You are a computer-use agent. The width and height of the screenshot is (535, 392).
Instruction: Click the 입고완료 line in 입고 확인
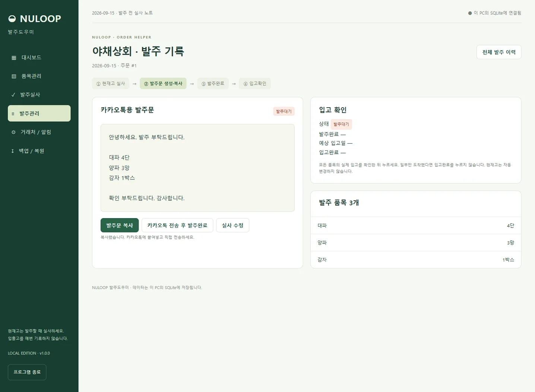(x=332, y=152)
